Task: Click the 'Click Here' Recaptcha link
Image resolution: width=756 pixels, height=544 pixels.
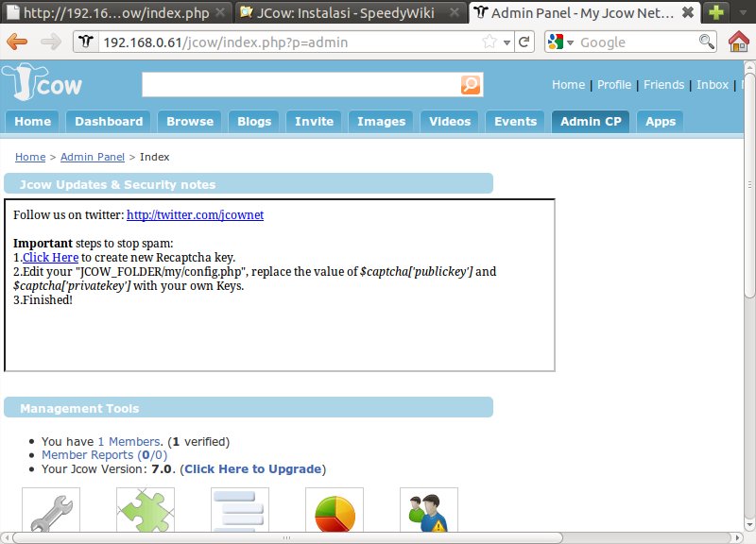Action: [x=51, y=257]
